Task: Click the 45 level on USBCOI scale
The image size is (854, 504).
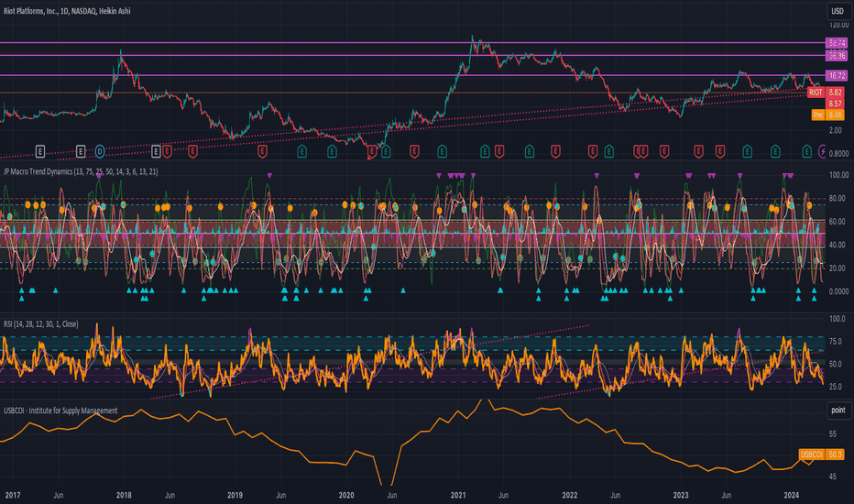Action: point(833,477)
